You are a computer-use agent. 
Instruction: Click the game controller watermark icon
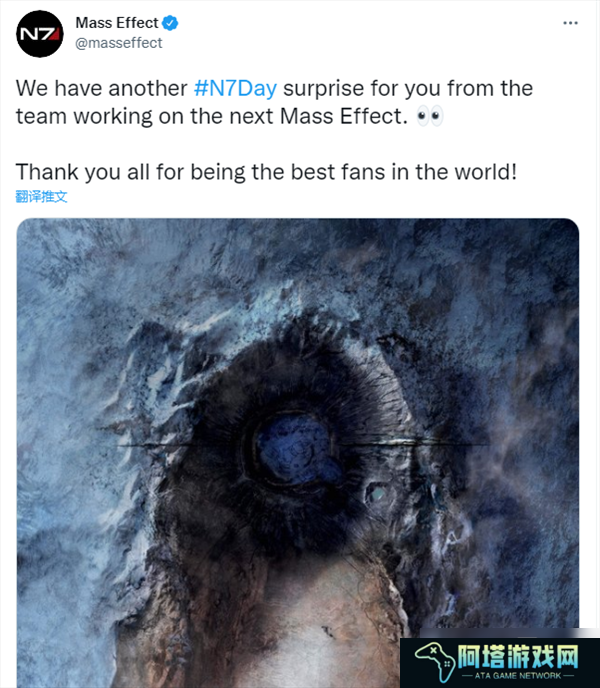point(434,662)
